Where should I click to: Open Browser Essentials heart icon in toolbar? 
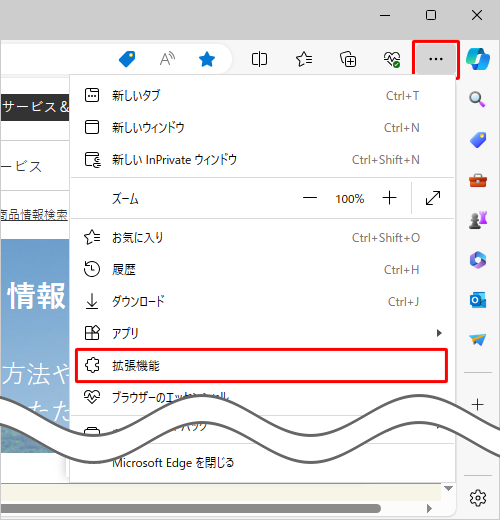click(x=392, y=59)
